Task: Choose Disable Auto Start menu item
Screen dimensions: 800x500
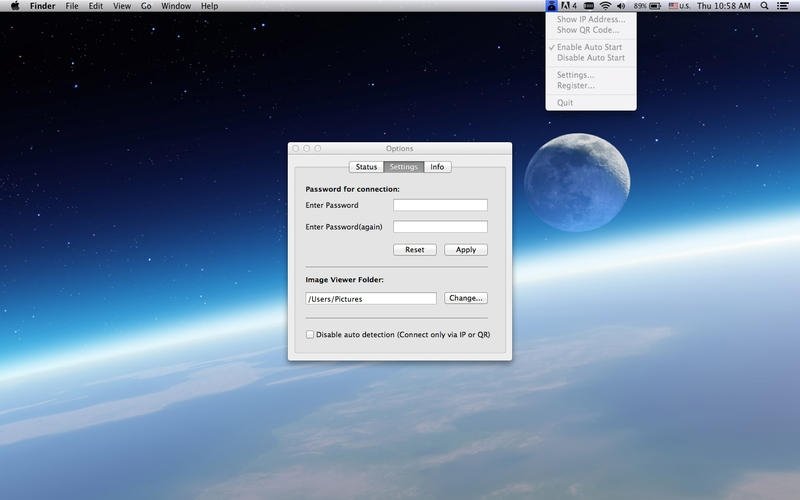Action: [591, 58]
